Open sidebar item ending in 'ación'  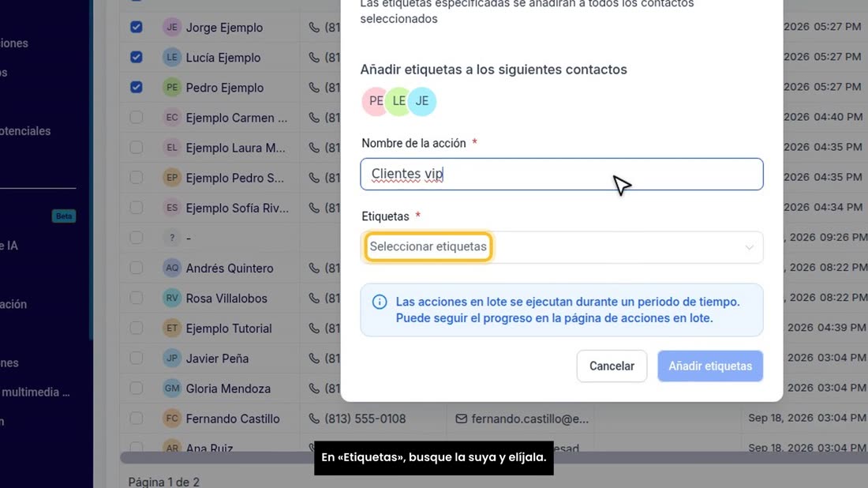pos(13,304)
